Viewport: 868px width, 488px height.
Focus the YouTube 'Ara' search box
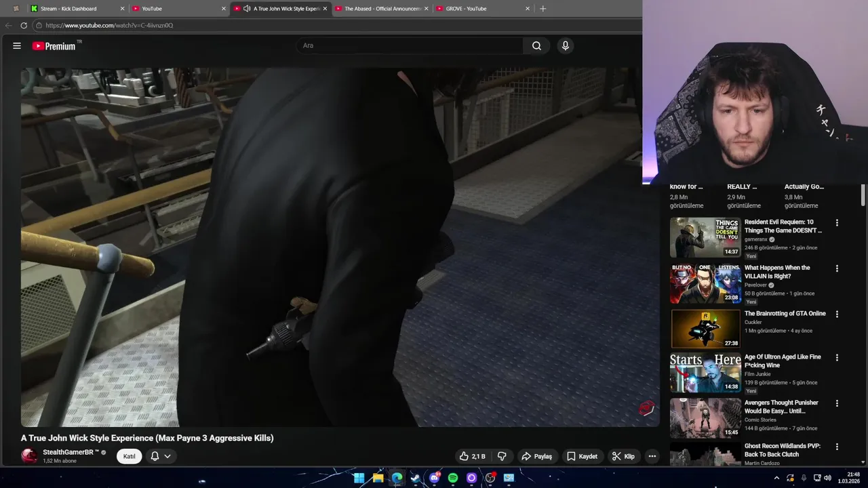410,45
